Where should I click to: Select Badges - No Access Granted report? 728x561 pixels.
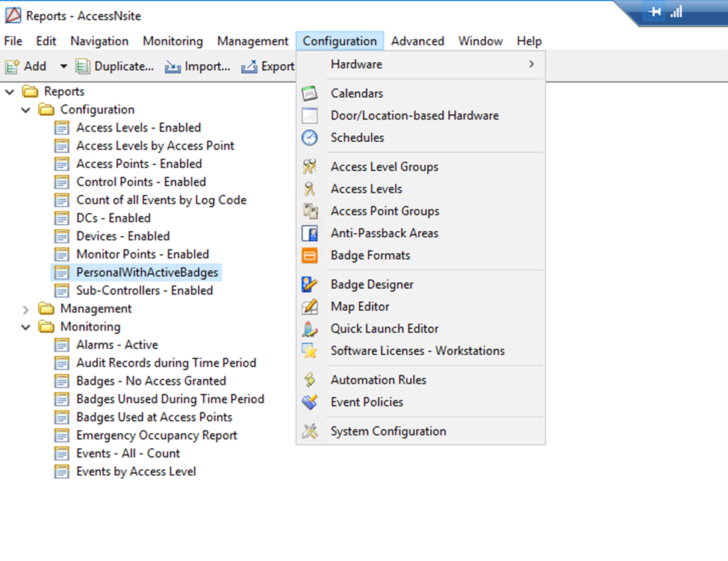click(x=151, y=381)
